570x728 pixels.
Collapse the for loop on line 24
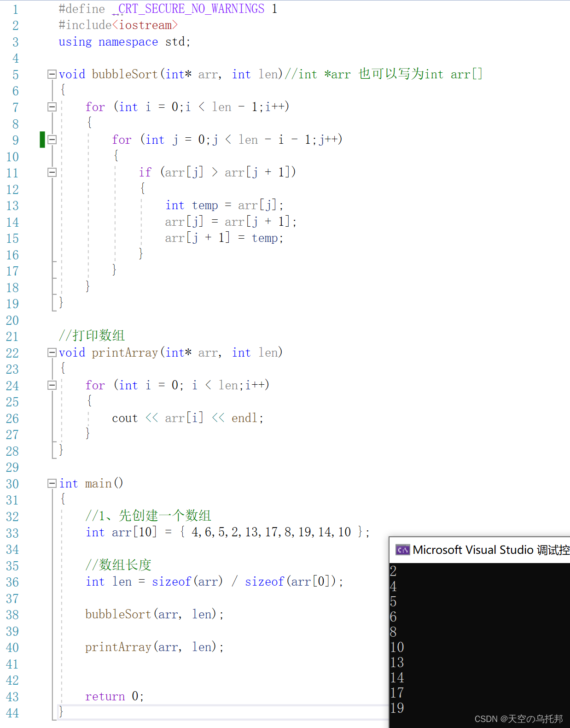(52, 385)
